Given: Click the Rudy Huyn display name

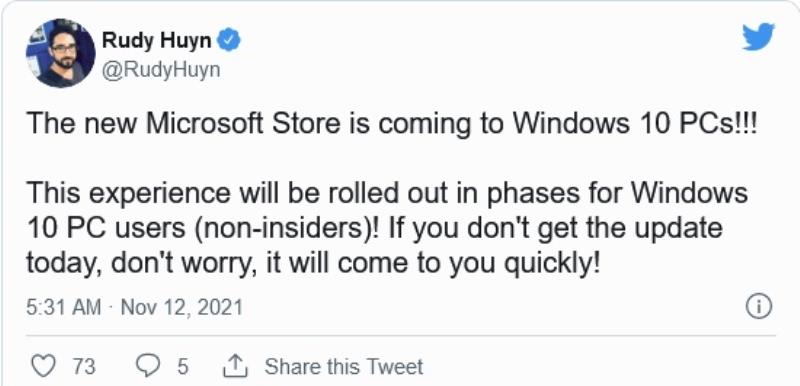Looking at the screenshot, I should pyautogui.click(x=156, y=41).
